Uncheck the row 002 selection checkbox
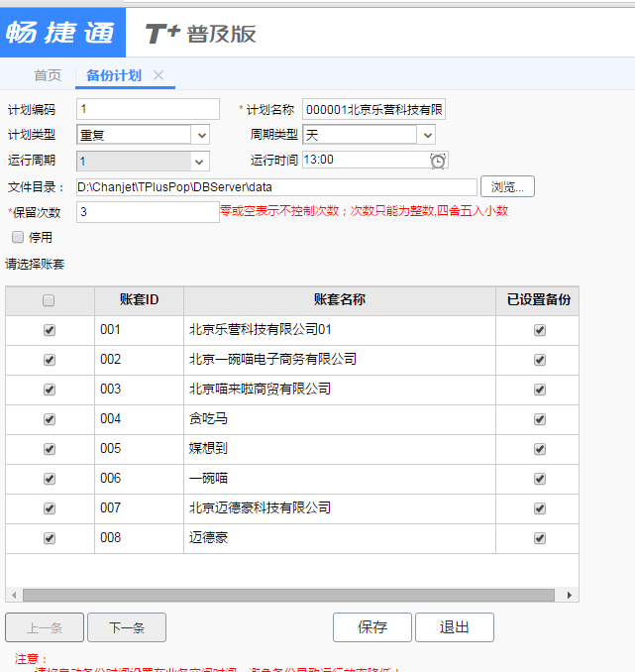 50,360
